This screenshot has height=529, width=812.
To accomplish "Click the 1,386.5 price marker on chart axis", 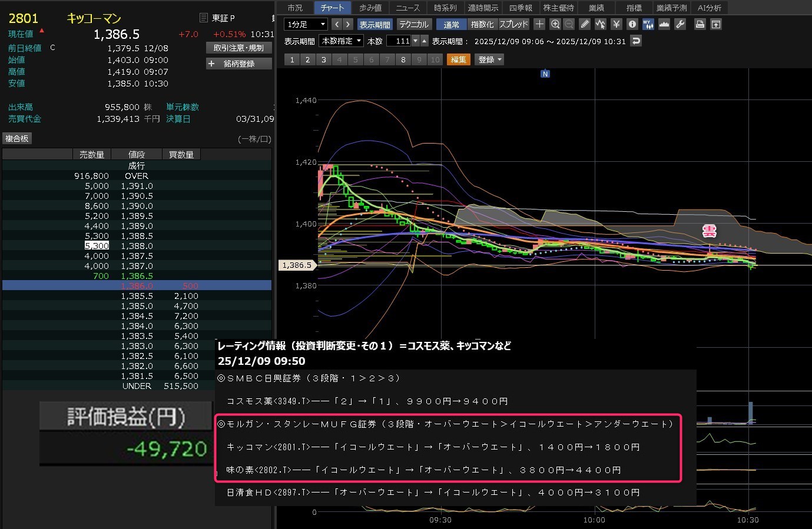I will 297,265.
